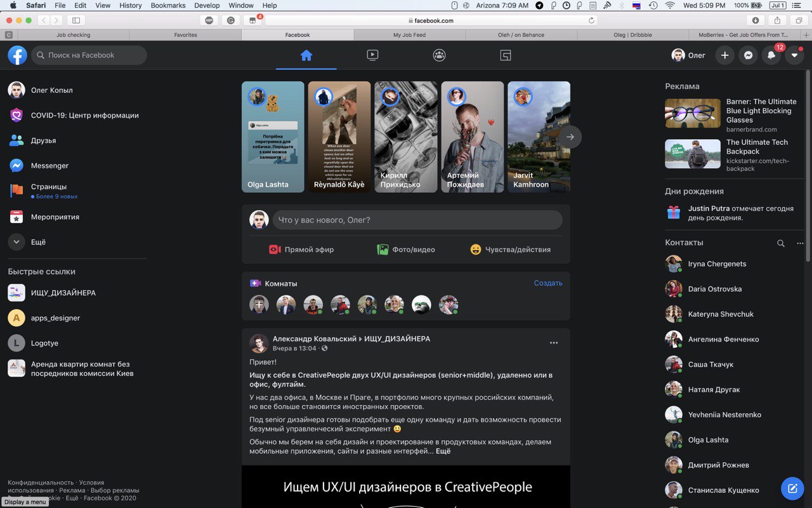Expand the Ещё sidebar section
The height and width of the screenshot is (508, 812).
(77, 242)
